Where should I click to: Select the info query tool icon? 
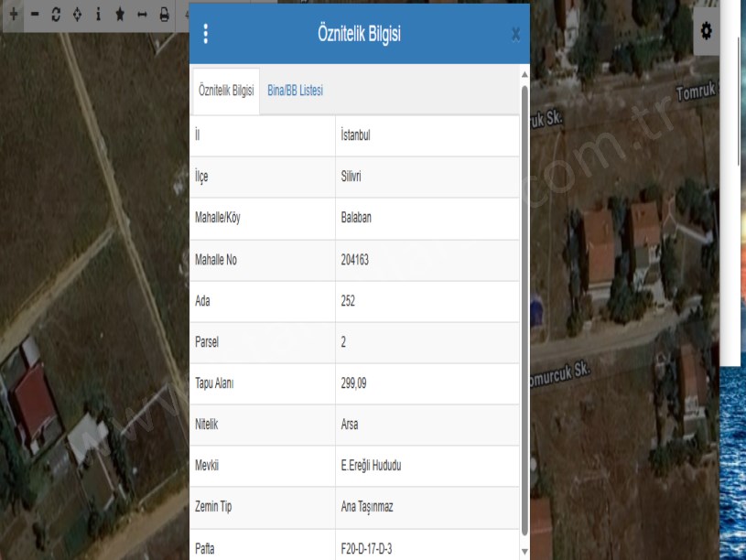(x=98, y=15)
